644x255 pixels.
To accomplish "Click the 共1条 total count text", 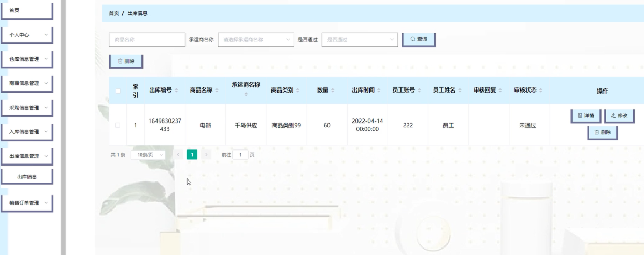I will 118,154.
